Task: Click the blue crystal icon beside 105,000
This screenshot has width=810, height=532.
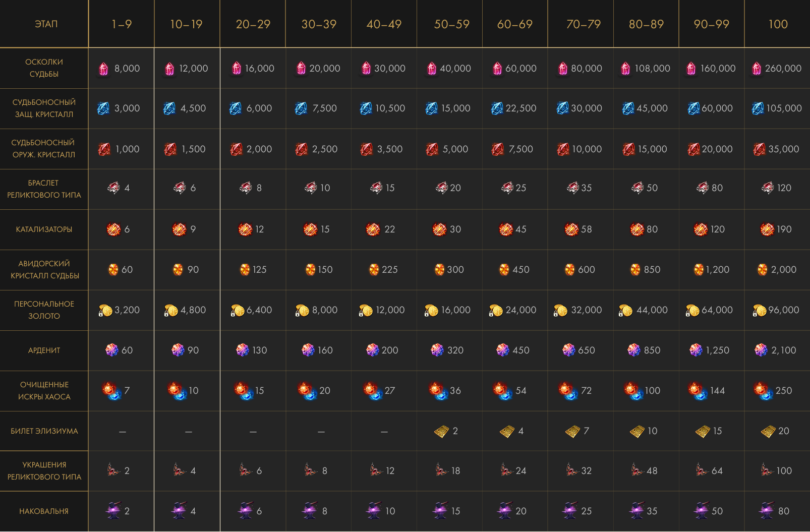Action: tap(758, 108)
